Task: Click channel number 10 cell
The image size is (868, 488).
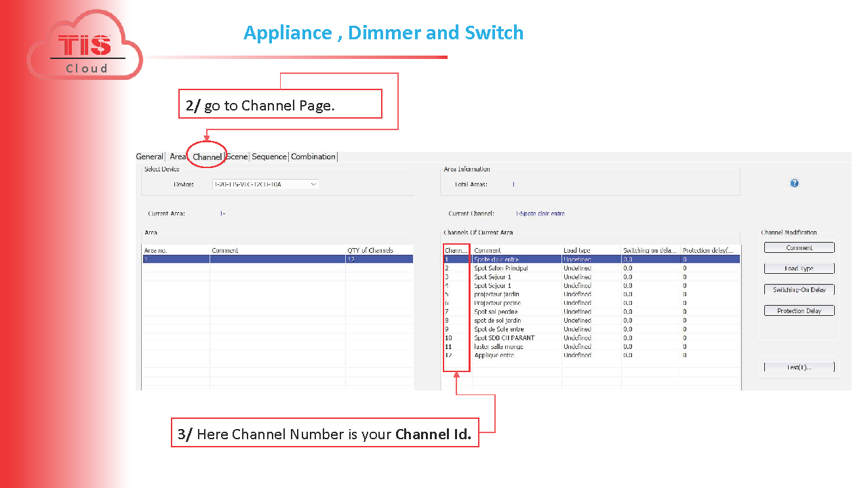Action: 448,338
